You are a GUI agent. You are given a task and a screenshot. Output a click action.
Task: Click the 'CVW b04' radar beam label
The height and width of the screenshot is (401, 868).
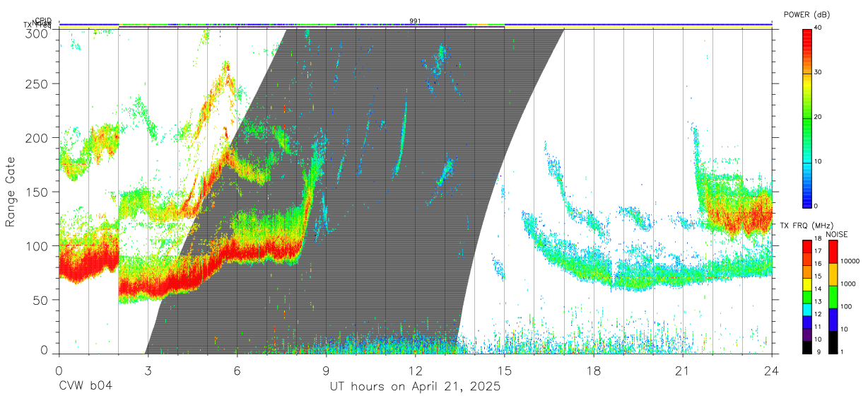coord(86,387)
